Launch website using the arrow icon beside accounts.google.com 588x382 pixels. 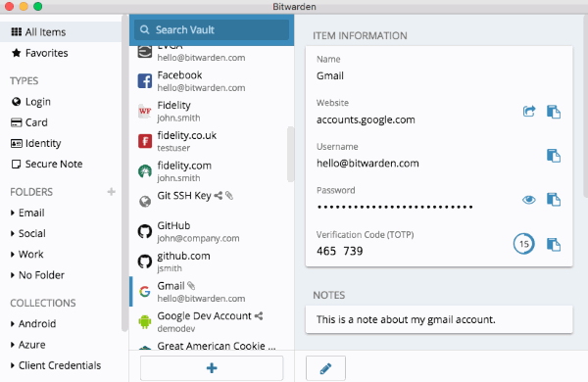pos(529,112)
